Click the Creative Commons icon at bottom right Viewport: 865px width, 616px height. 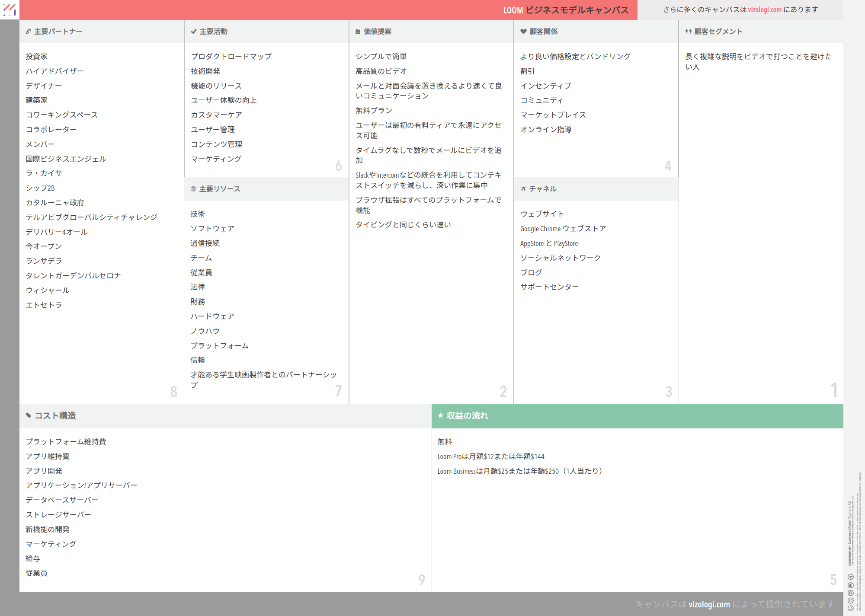[x=850, y=608]
